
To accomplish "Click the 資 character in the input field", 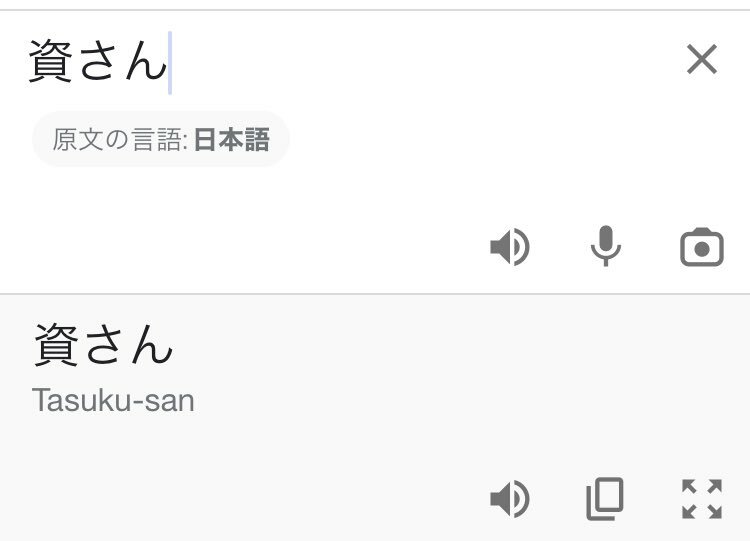I will [x=50, y=61].
